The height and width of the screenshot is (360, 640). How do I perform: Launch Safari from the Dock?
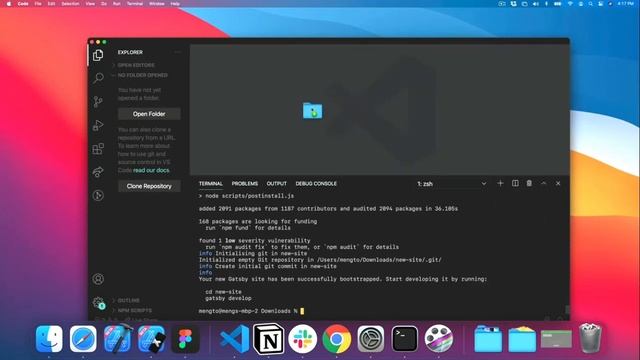(x=83, y=339)
